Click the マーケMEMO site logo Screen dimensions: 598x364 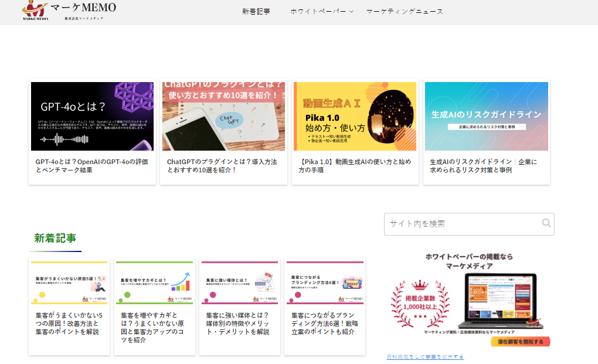pyautogui.click(x=69, y=10)
